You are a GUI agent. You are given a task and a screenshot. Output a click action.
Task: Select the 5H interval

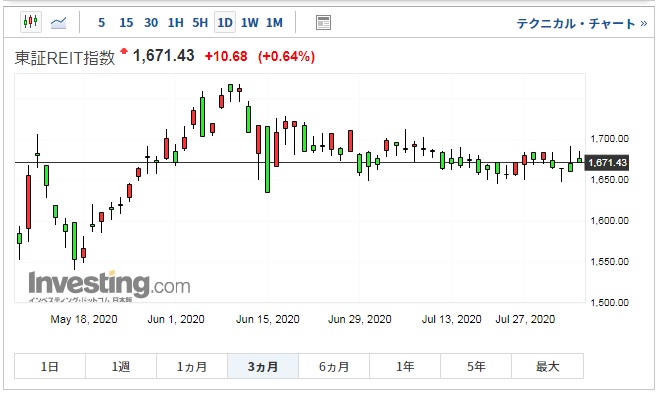200,23
